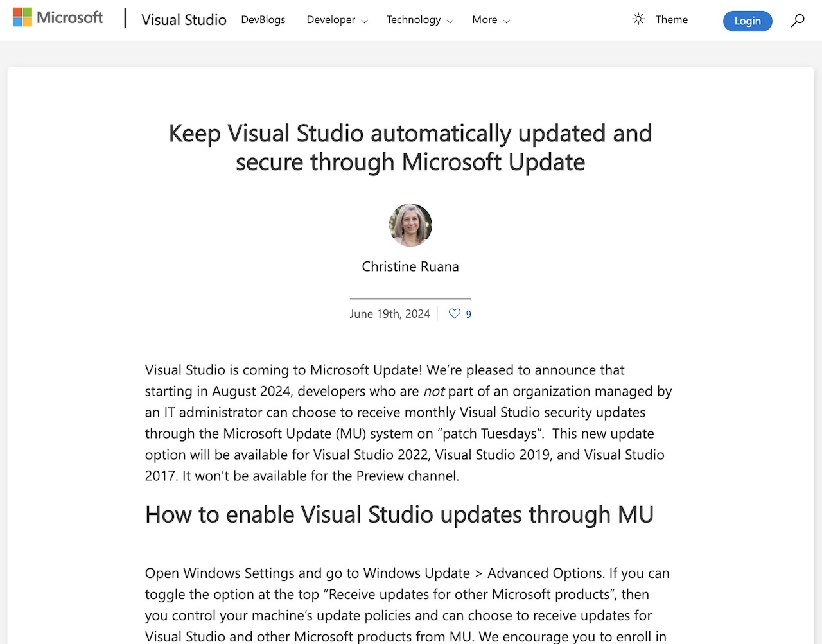Click the article title heading
Image resolution: width=822 pixels, height=644 pixels.
(410, 148)
